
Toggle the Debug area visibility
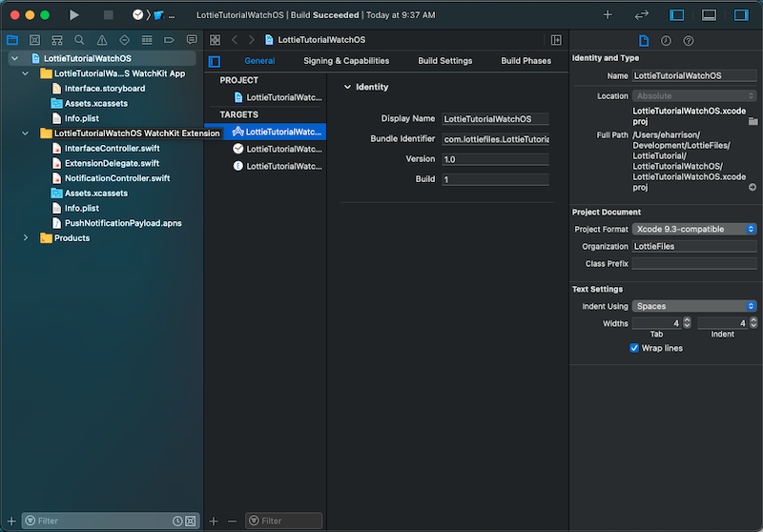(709, 15)
